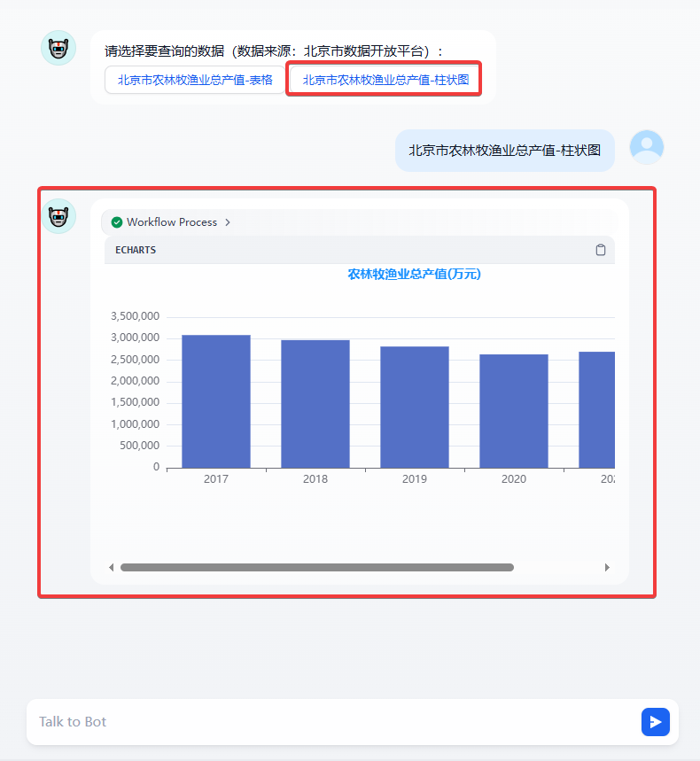Click the ECHARTS header label
Screen dimensions: 700x761
click(136, 250)
